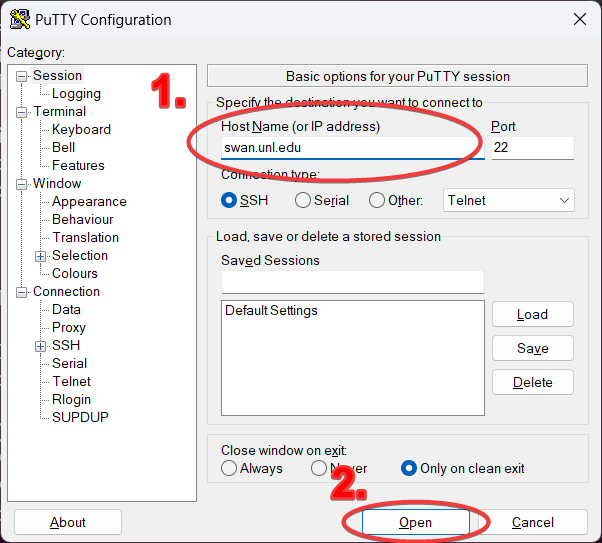Image resolution: width=602 pixels, height=543 pixels.
Task: Click the Port number field
Action: 532,148
